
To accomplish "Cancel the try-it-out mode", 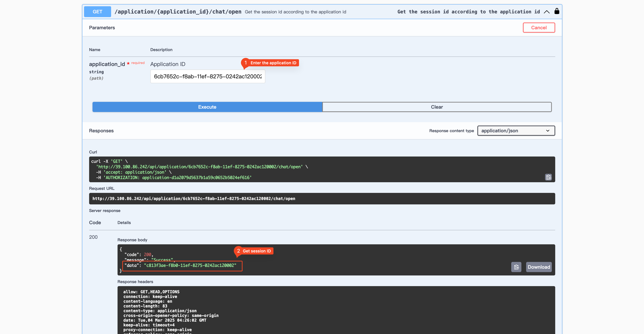I will tap(539, 28).
